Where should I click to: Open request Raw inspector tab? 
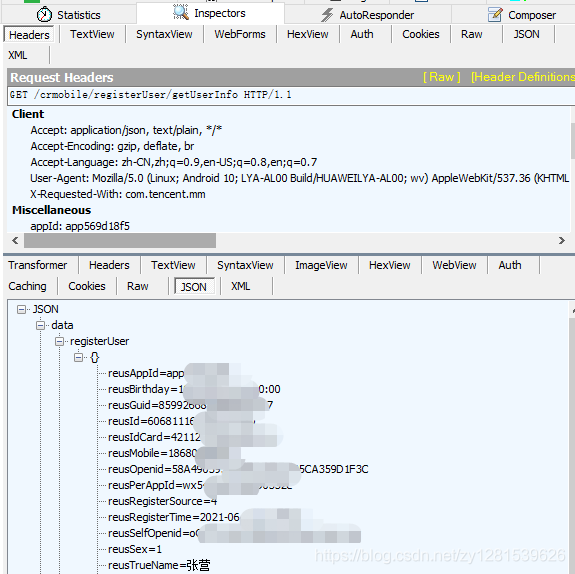(472, 34)
